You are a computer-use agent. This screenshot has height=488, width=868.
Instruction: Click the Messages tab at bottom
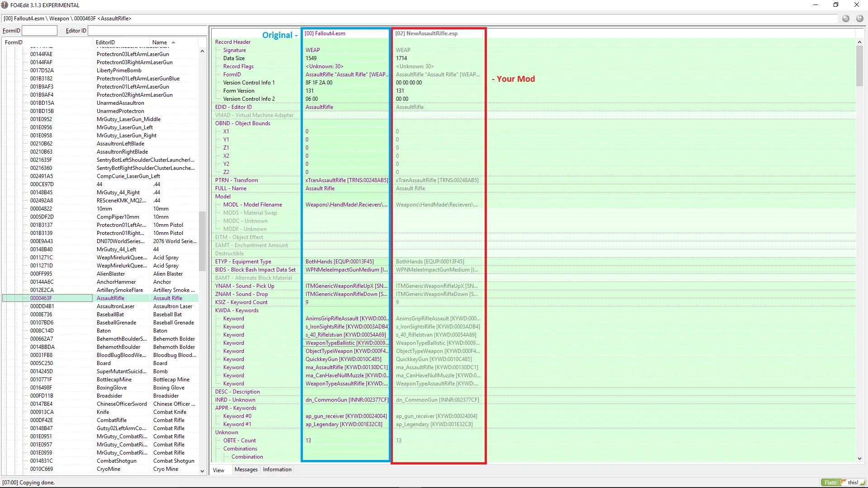point(245,469)
